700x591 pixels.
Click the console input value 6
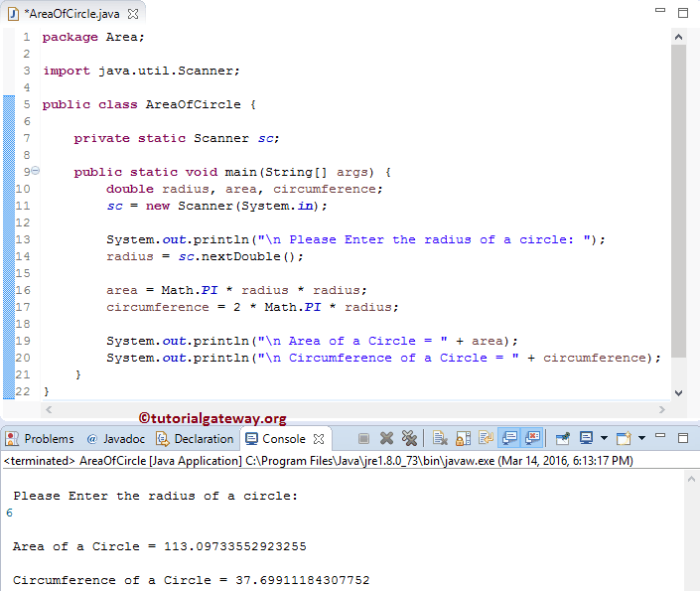(x=9, y=513)
